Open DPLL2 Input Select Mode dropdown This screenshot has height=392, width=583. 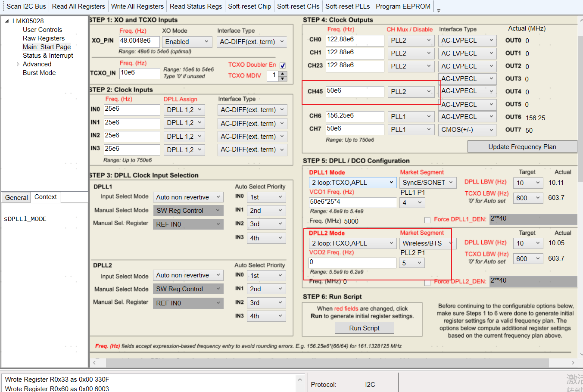[188, 275]
